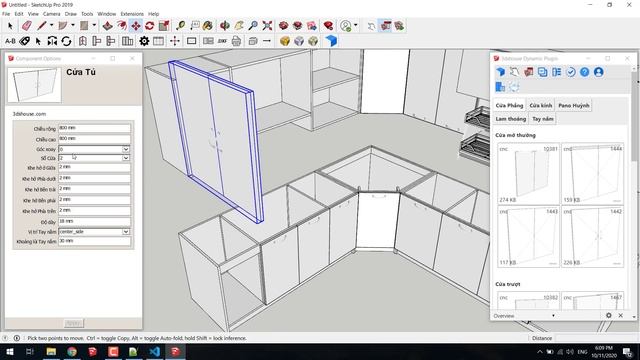640x360 pixels.
Task: Click the Độ dày input field
Action: pyautogui.click(x=94, y=222)
